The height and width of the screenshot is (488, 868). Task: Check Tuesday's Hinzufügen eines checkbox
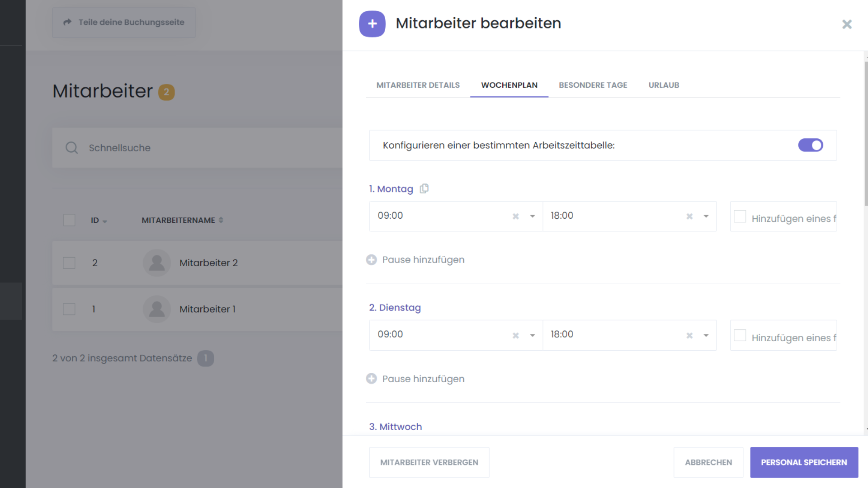coord(740,335)
